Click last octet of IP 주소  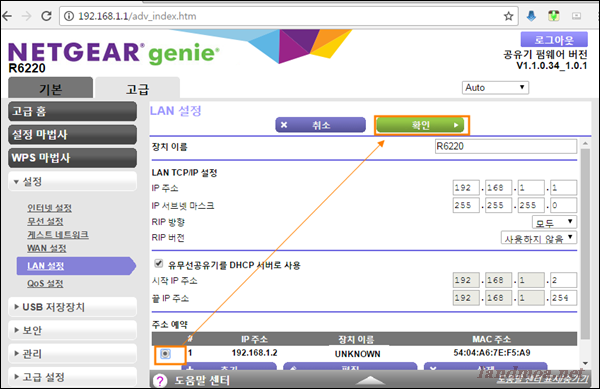563,188
